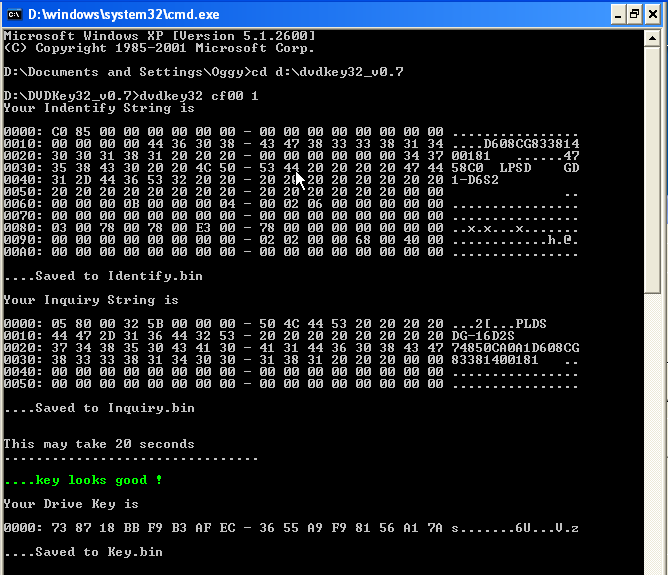Click the green 'key looks good' message
The width and height of the screenshot is (668, 575).
[x=83, y=480]
